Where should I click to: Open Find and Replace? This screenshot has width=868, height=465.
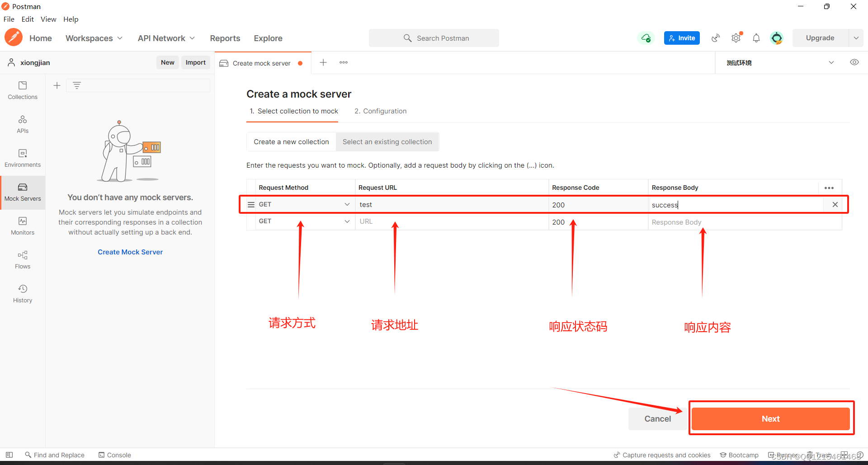pos(55,455)
